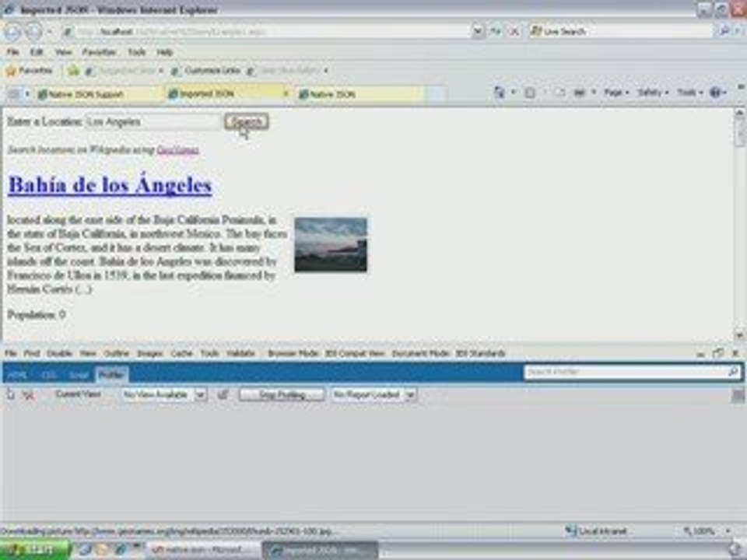Open the GeoNames link

tap(177, 150)
